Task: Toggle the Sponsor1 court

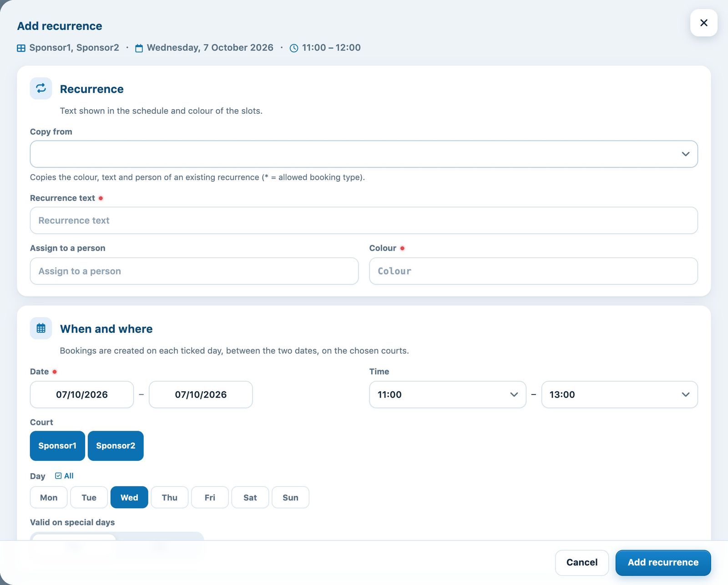Action: point(57,446)
